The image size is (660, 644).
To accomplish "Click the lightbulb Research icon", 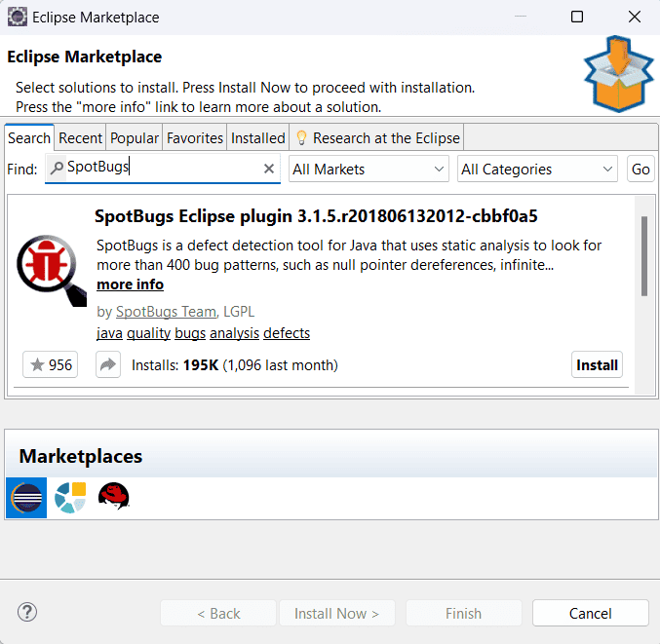I will coord(301,137).
